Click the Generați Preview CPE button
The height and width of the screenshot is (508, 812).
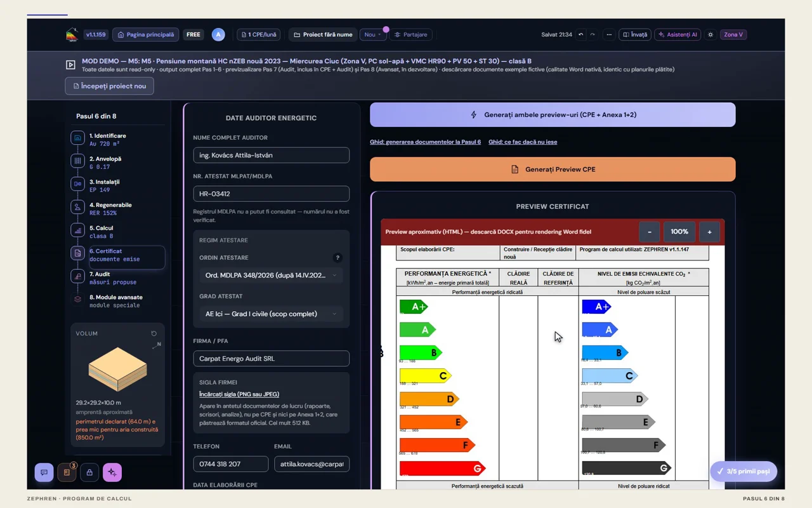pos(553,170)
